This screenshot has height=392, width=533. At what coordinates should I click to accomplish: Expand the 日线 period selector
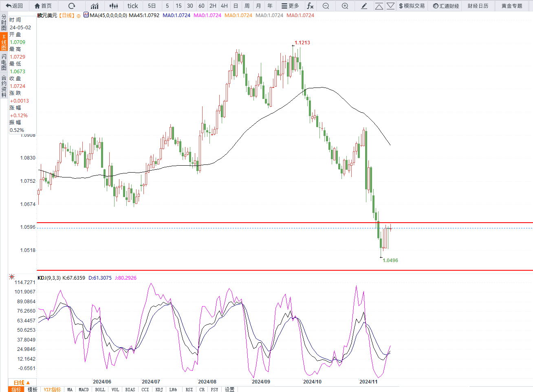(22, 383)
